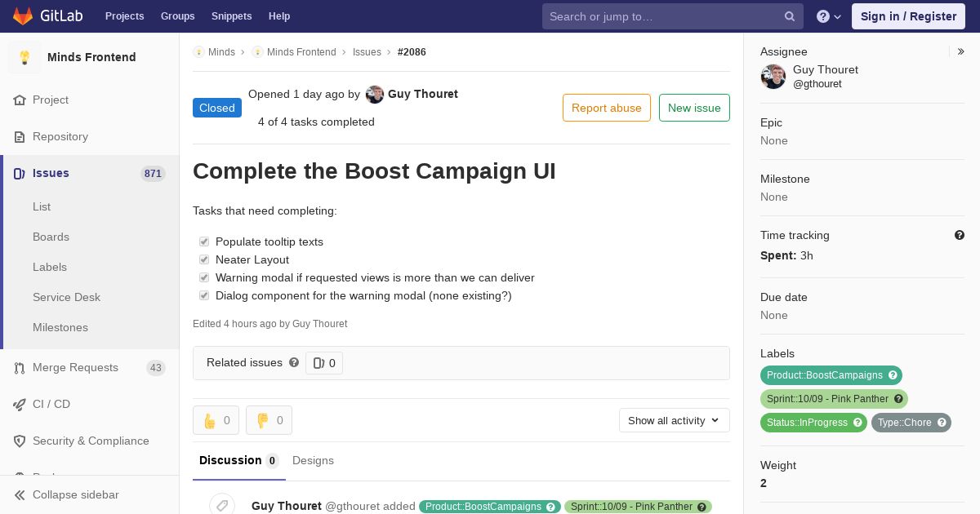Toggle the Neater Layout checkbox
980x514 pixels.
point(204,259)
